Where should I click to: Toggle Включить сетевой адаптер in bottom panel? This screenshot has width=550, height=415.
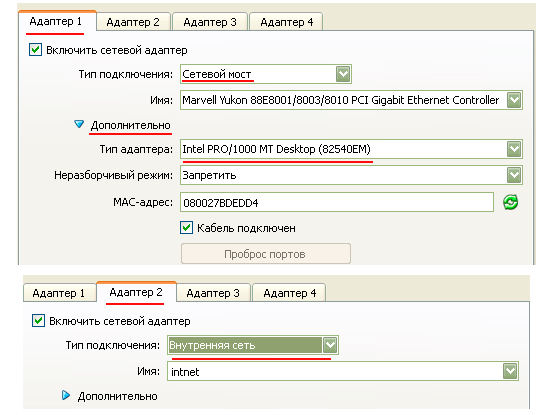[x=38, y=321]
